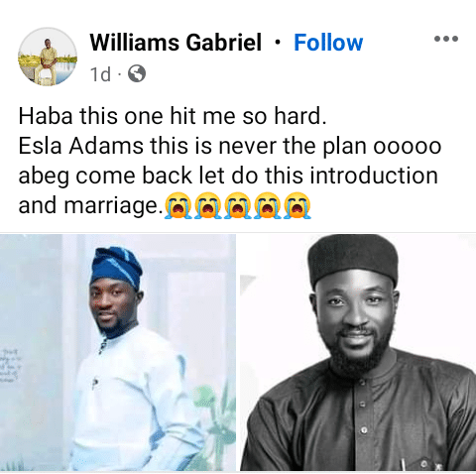The width and height of the screenshot is (476, 474).
Task: Click the first crying emoji
Action: tap(178, 205)
